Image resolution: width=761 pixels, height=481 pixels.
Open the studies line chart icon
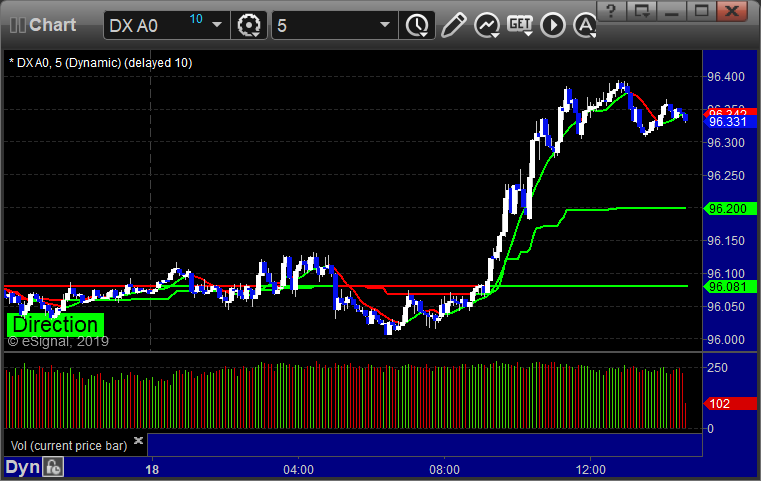tap(487, 25)
